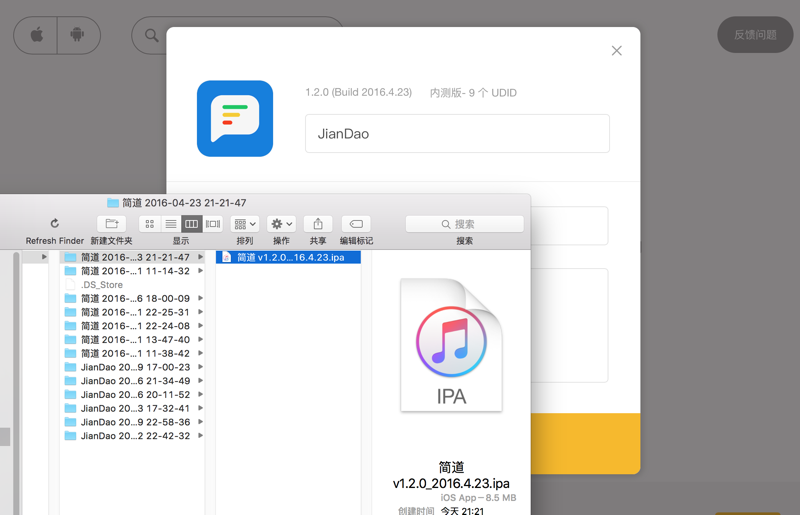Select the .DS_Store file
Screen dimensions: 800x515
[132, 285]
